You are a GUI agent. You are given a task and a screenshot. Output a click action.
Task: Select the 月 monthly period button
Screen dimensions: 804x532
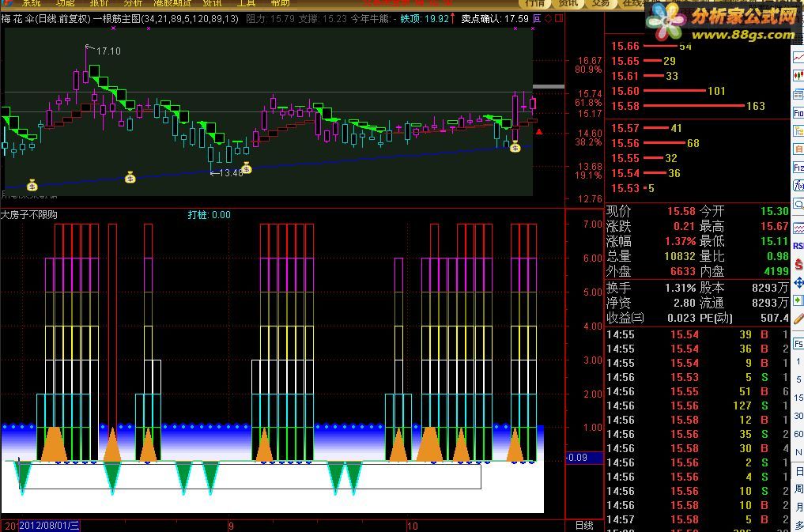(x=799, y=507)
